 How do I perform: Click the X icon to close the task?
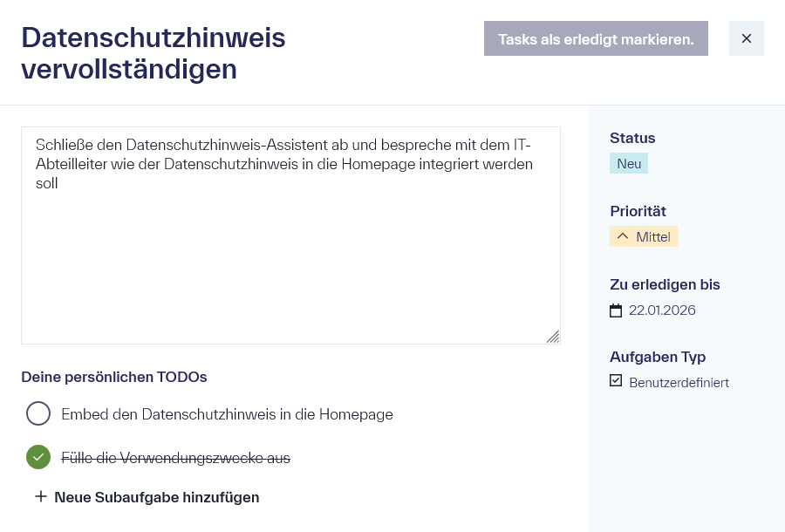(x=746, y=38)
